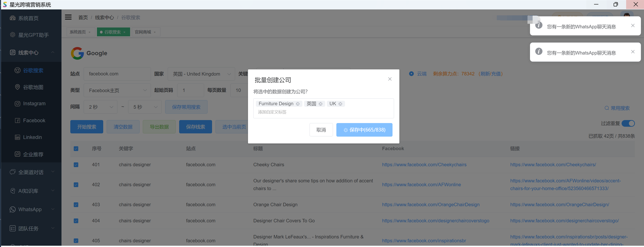Click 开始搜索 button
This screenshot has width=644, height=247.
tap(87, 127)
